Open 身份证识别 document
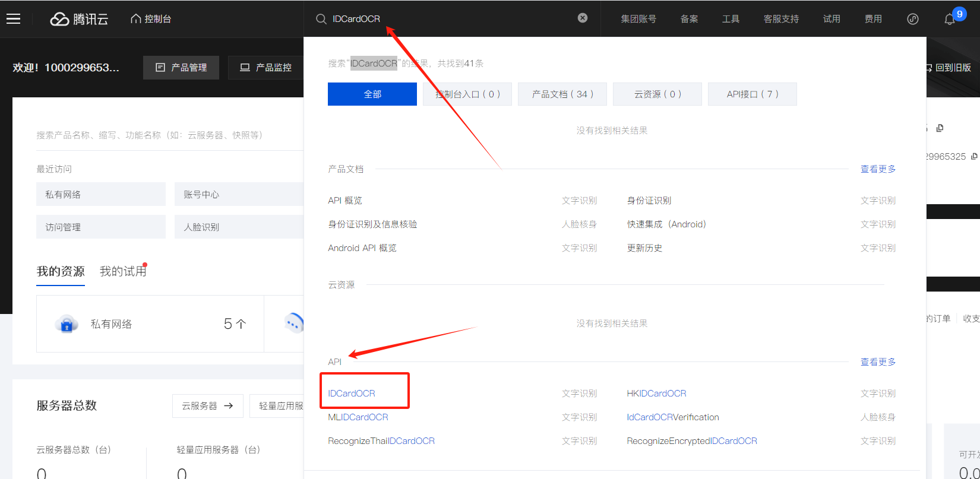The width and height of the screenshot is (980, 479). [x=649, y=201]
